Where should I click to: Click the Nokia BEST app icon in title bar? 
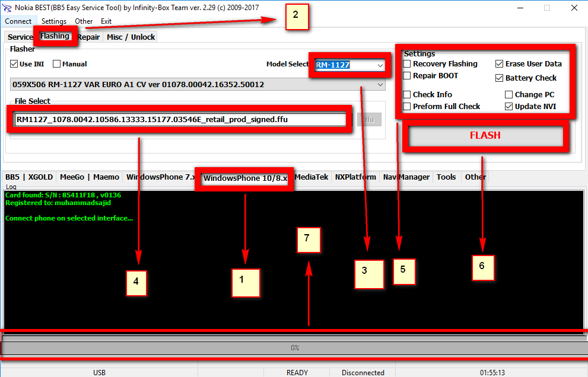pos(7,8)
